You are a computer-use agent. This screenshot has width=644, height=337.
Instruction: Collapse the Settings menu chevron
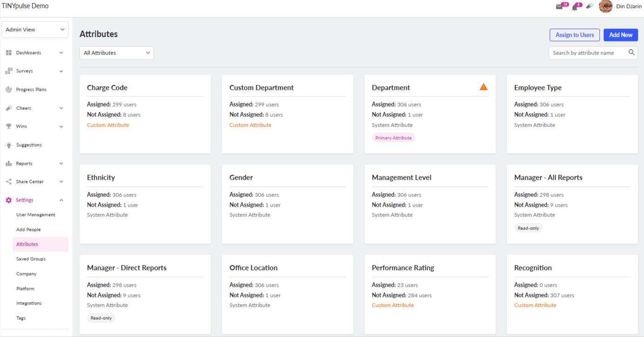[x=61, y=200]
